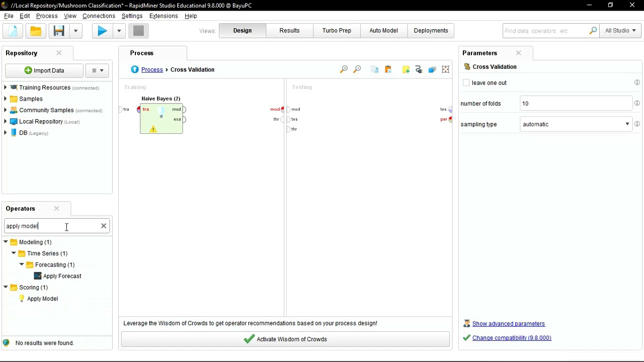Expand the Training Resources repository

point(5,87)
